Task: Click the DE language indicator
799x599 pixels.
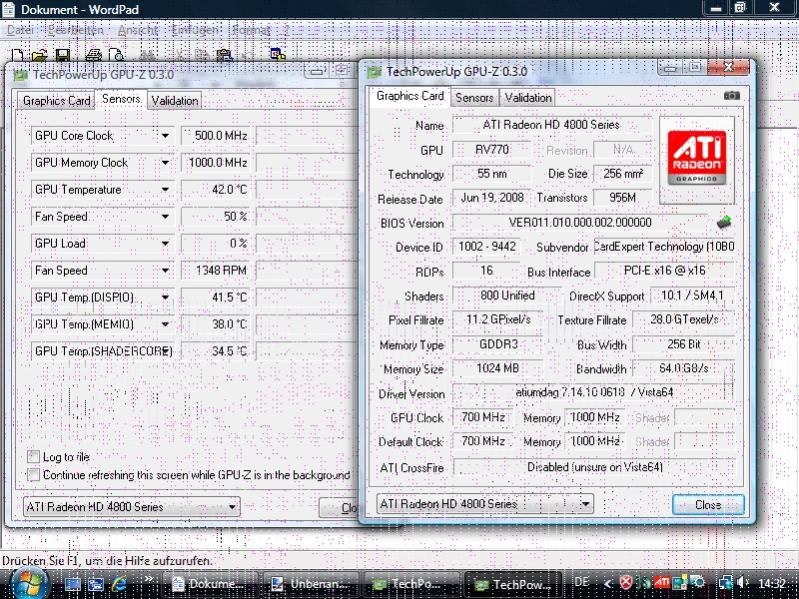Action: 581,582
